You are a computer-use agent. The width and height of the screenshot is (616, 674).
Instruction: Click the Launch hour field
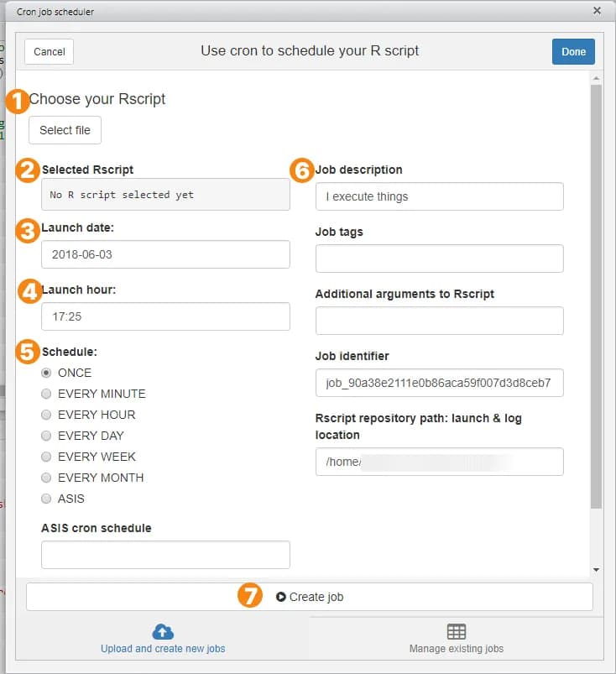click(165, 316)
